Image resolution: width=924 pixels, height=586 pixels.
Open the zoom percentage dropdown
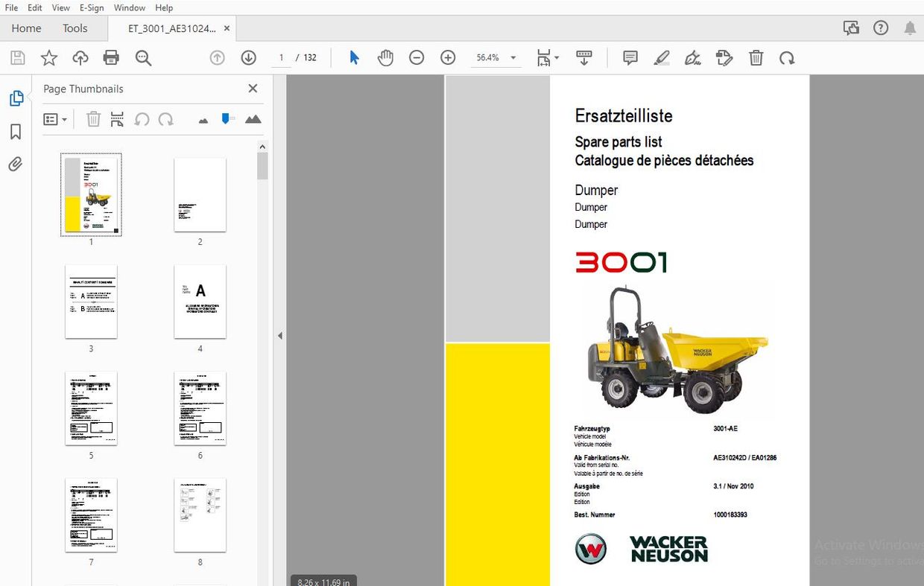pyautogui.click(x=513, y=57)
